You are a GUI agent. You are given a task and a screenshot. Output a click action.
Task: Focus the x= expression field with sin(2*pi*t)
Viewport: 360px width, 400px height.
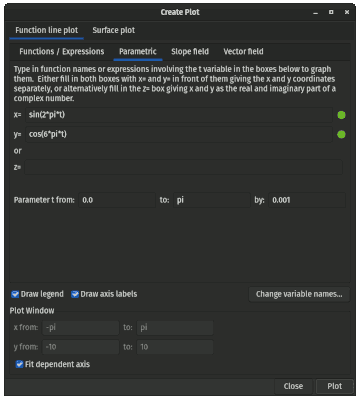[179, 115]
